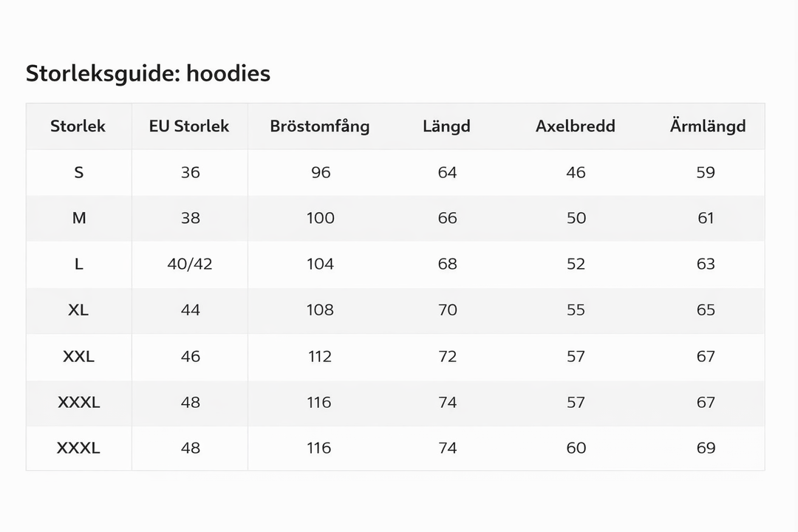
Task: Select the Axelbredd column header
Action: click(575, 126)
